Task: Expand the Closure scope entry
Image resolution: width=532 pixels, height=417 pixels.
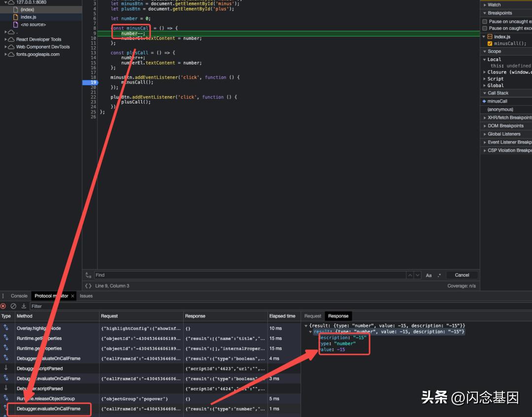Action: point(485,71)
